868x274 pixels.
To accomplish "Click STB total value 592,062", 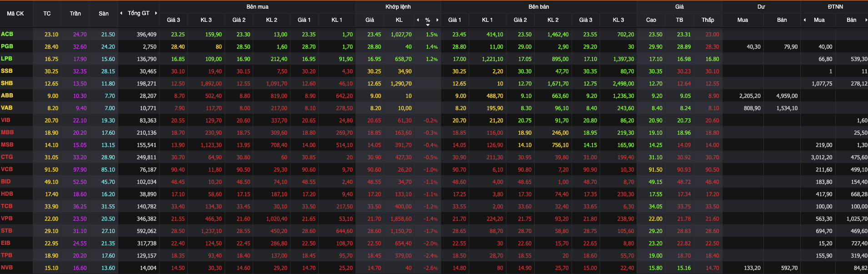I will pyautogui.click(x=146, y=231).
